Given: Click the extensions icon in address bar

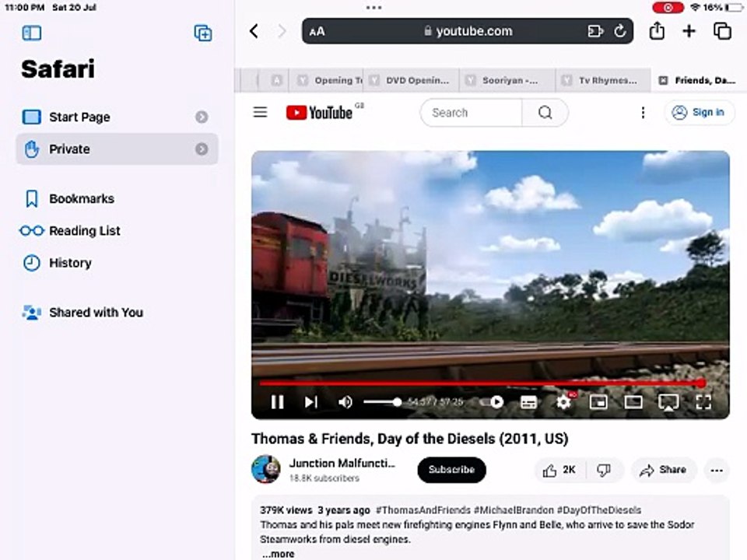Looking at the screenshot, I should tap(595, 31).
